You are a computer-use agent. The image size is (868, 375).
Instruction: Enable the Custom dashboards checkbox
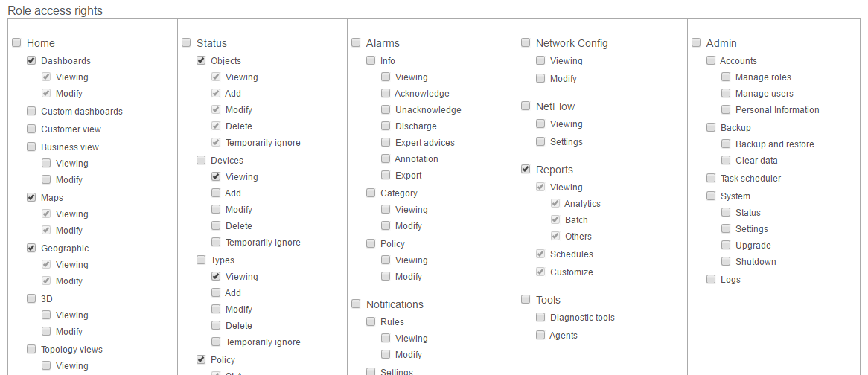(31, 111)
